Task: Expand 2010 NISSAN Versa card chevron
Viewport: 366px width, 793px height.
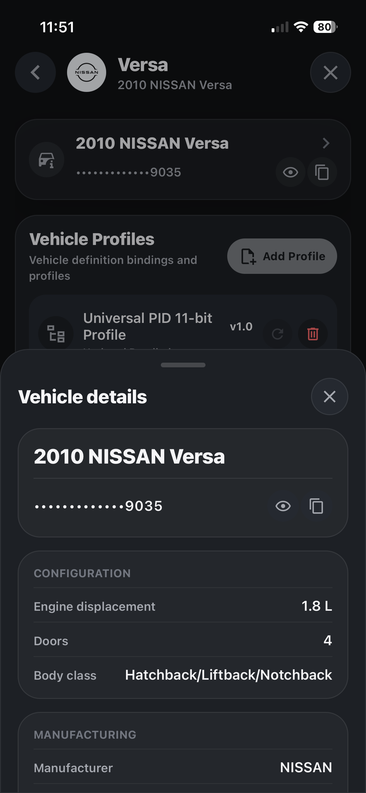Action: click(x=326, y=144)
